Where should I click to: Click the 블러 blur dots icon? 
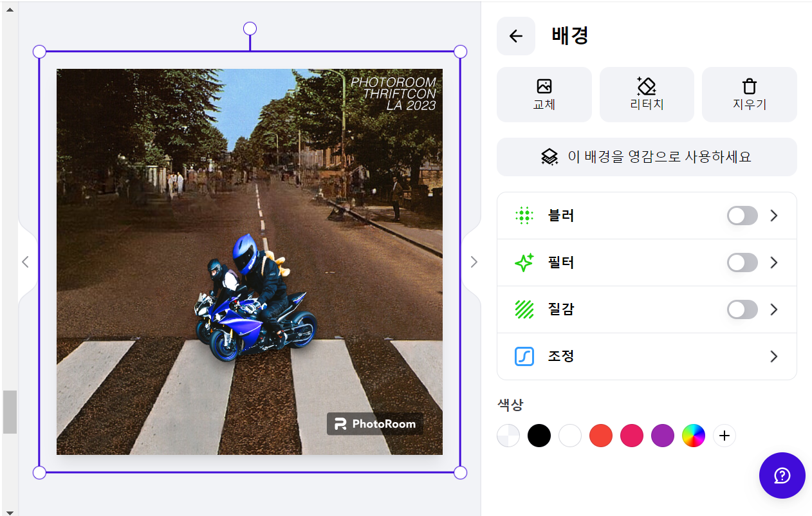pyautogui.click(x=524, y=216)
